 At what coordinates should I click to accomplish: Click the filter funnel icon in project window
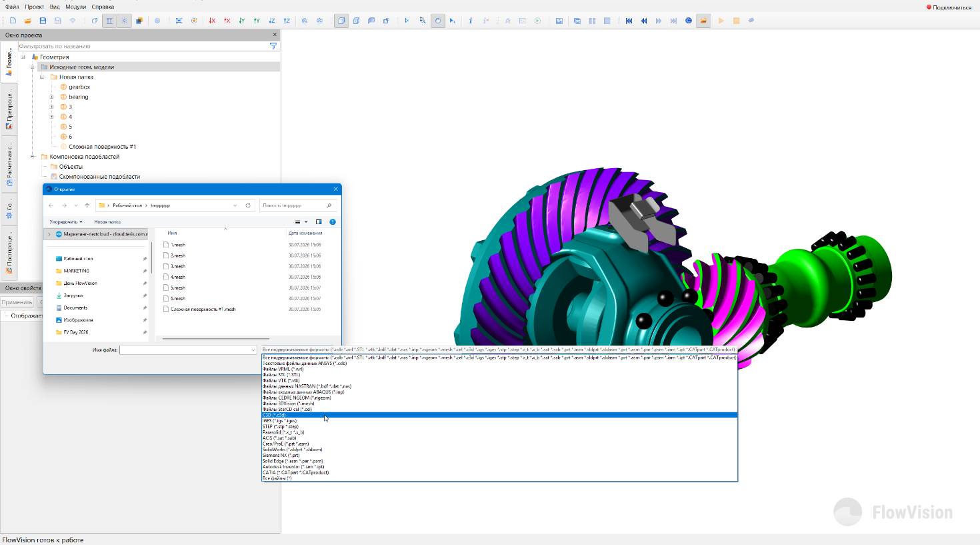[x=273, y=46]
